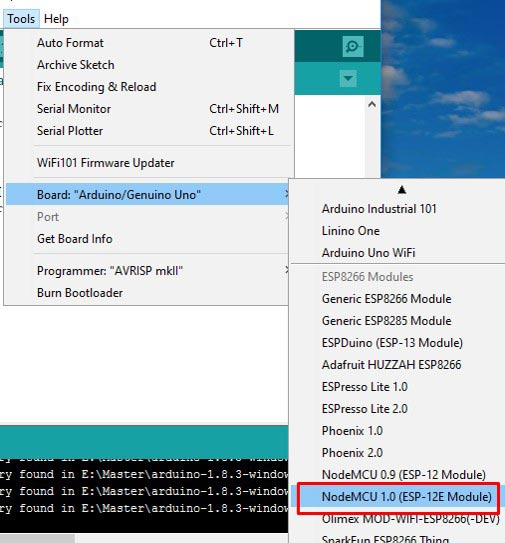Choose Auto Format
Screen dimensions: 505x543
pyautogui.click(x=149, y=43)
